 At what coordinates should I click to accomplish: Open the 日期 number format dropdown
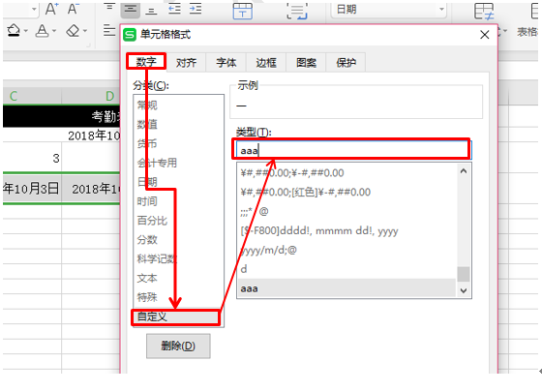[389, 10]
